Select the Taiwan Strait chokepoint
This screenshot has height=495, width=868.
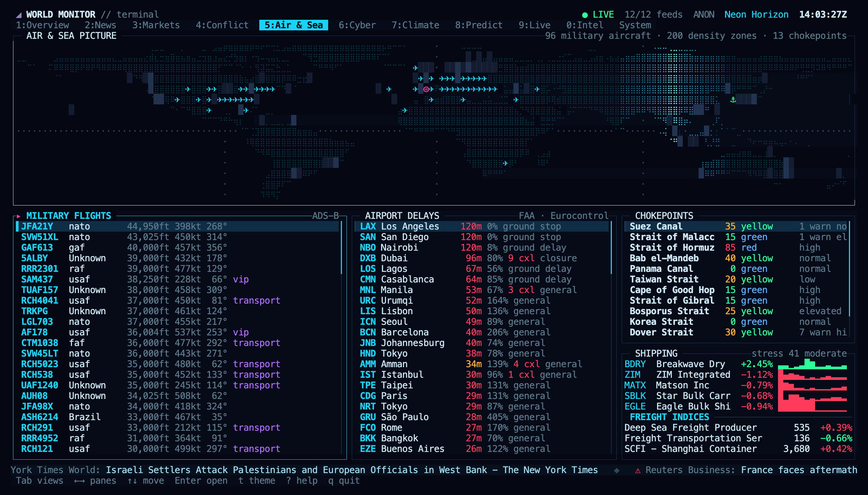[x=736, y=279]
